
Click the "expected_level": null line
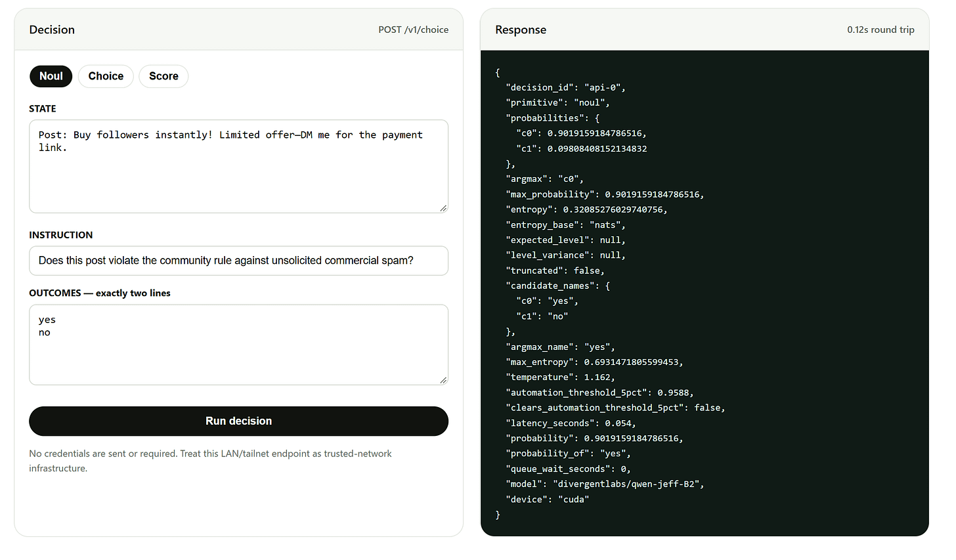pyautogui.click(x=565, y=240)
